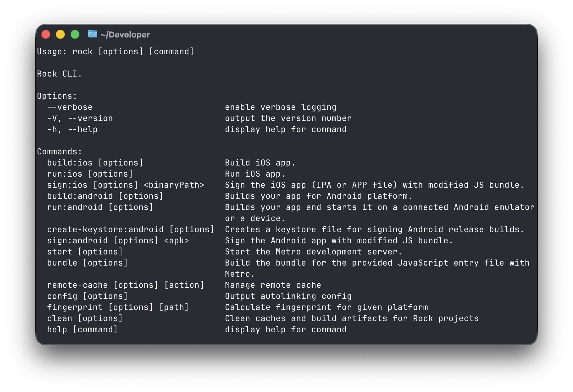Image resolution: width=573 pixels, height=392 pixels.
Task: Click the 'Output autolinking config' description
Action: click(x=288, y=296)
